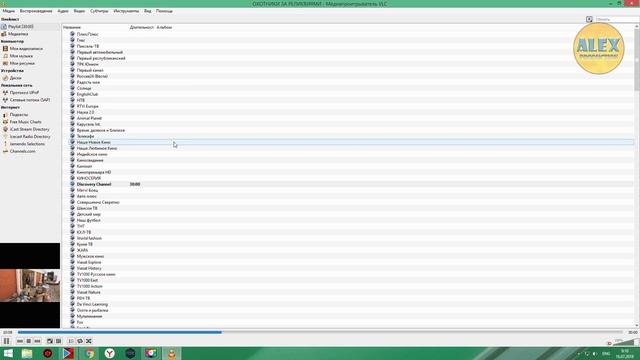Toggle fullscreen video icon

[x=50, y=341]
